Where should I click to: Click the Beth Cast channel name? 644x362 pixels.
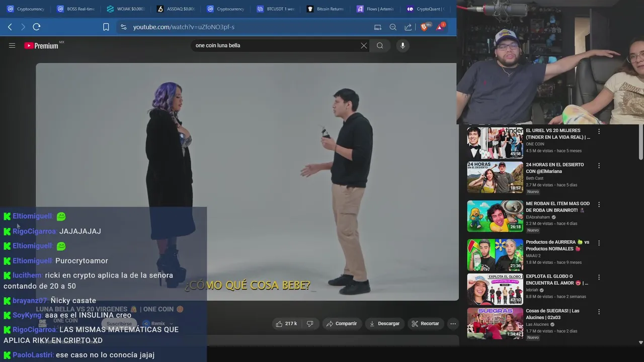tap(534, 178)
